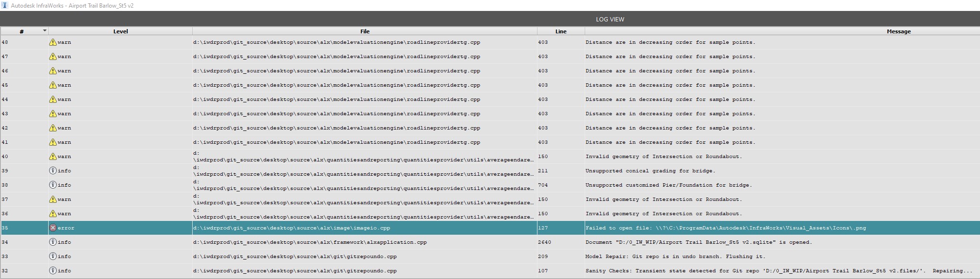The height and width of the screenshot is (279, 980).
Task: Select 'Distance are in decreasing' message row 44
Action: (670, 99)
